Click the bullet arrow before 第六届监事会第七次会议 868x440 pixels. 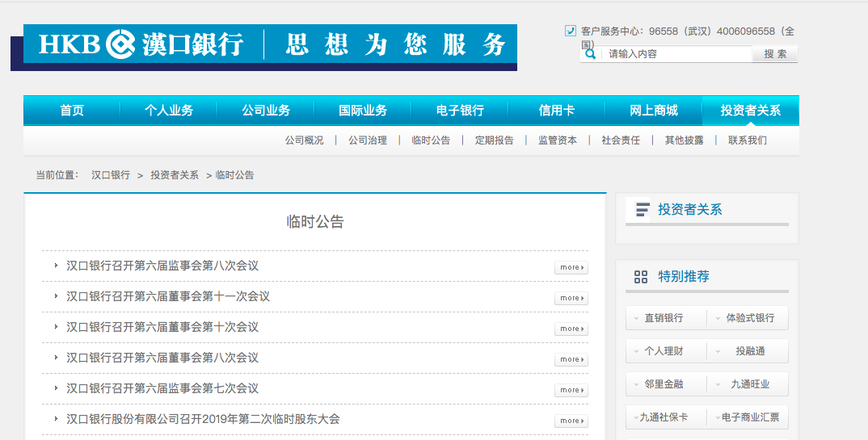click(x=56, y=388)
